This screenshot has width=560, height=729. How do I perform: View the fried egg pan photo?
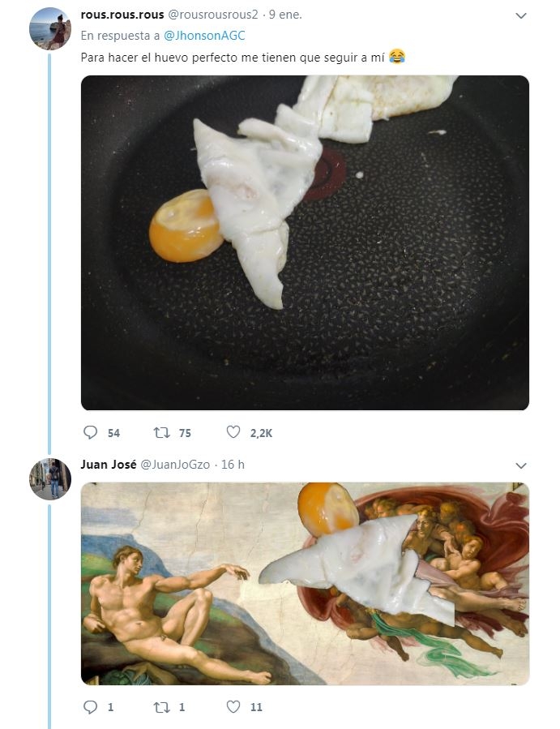(305, 242)
